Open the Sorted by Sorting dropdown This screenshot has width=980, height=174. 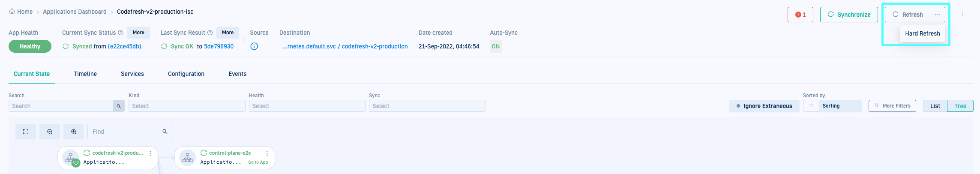pyautogui.click(x=839, y=106)
